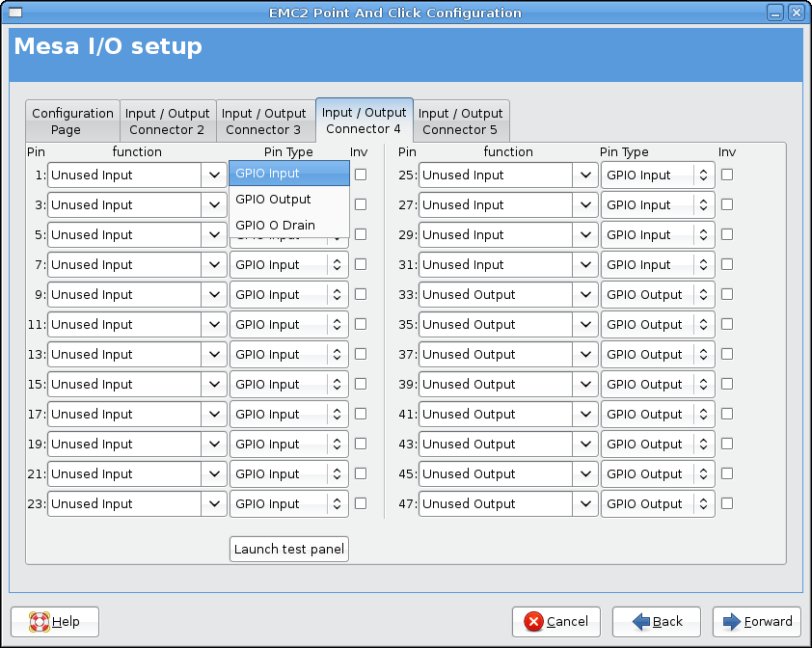Go Back to the previous page
Viewport: 812px width, 648px height.
tap(657, 622)
